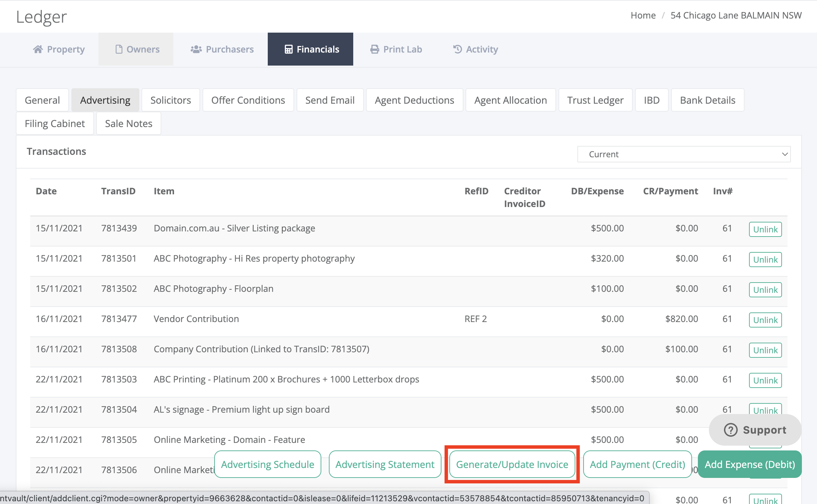Click the Financials tab calculator icon
The height and width of the screenshot is (504, 817).
tap(289, 49)
